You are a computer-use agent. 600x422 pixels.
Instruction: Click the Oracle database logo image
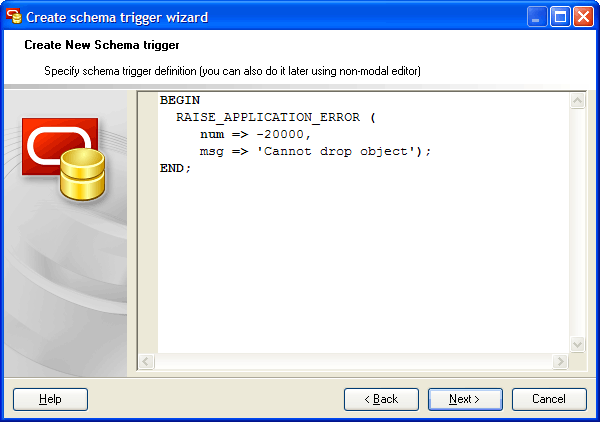pos(63,159)
